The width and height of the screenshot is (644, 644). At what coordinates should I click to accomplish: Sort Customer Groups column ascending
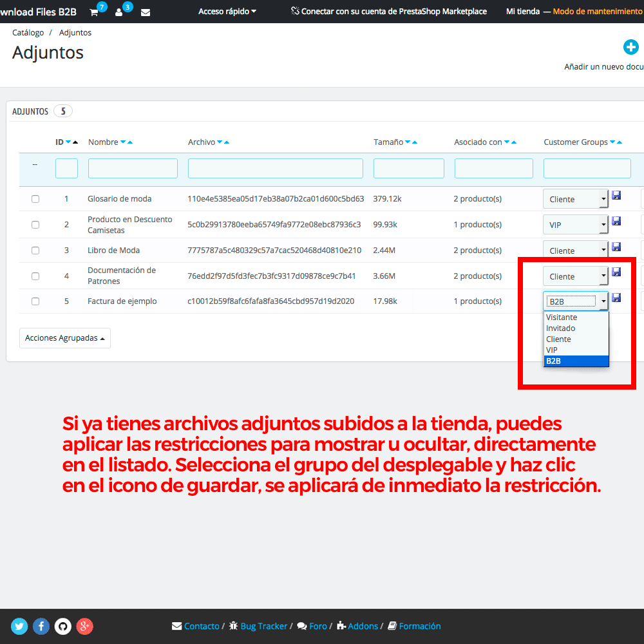click(620, 142)
